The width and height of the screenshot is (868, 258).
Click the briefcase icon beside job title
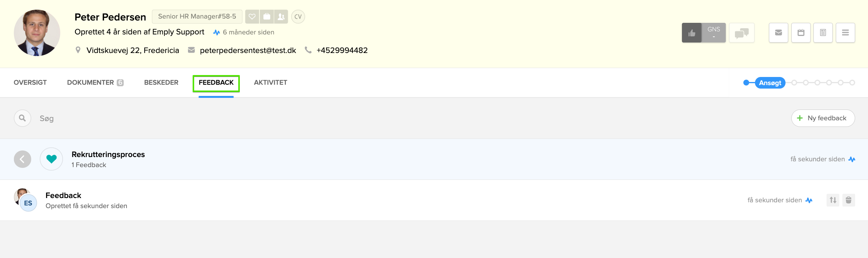point(267,17)
